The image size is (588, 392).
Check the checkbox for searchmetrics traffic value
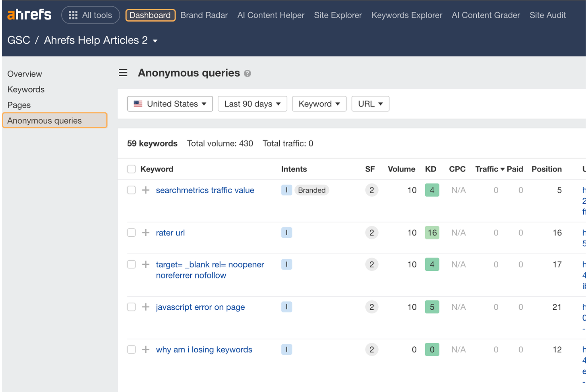[131, 190]
